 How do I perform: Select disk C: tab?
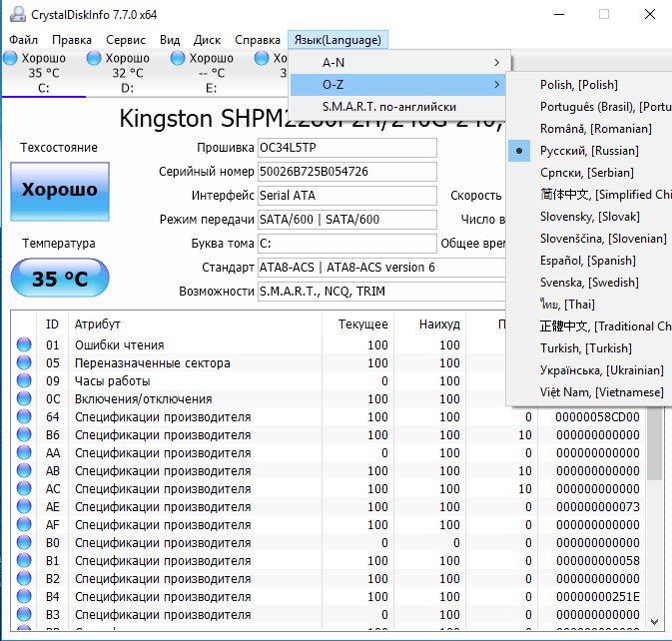(44, 73)
